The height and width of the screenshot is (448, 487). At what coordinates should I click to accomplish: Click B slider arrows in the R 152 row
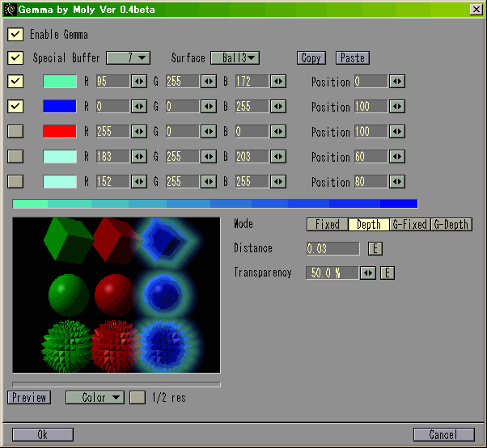pyautogui.click(x=278, y=182)
